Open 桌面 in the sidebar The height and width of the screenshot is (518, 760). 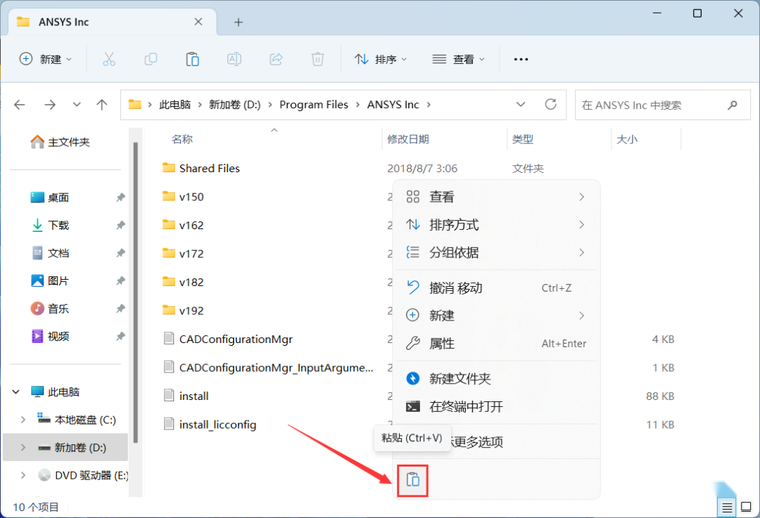coord(50,198)
